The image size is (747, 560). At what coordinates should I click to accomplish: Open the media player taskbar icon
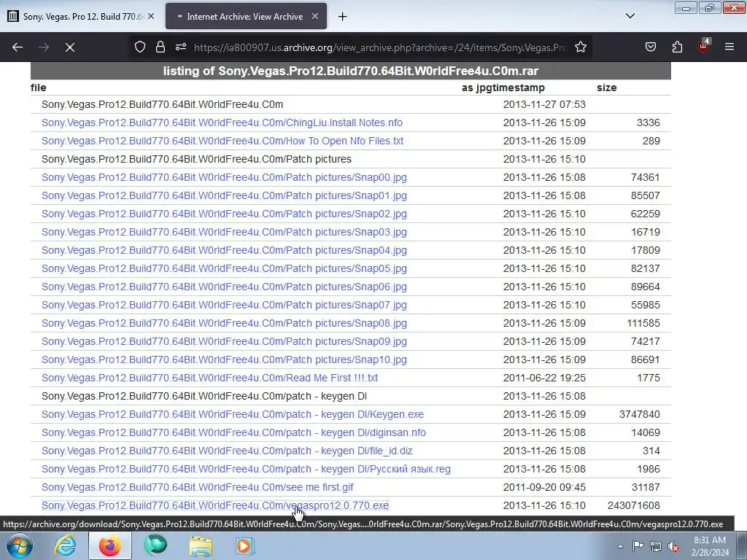245,545
